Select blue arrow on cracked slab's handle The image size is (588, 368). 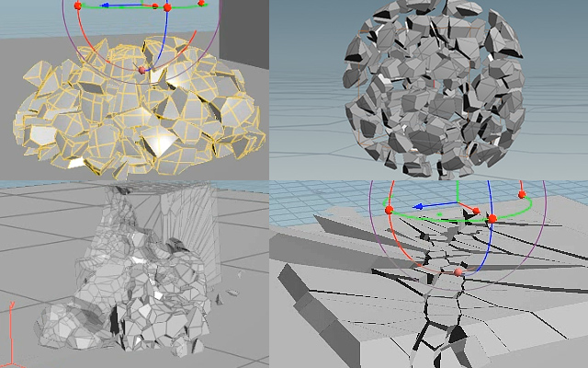click(x=420, y=206)
